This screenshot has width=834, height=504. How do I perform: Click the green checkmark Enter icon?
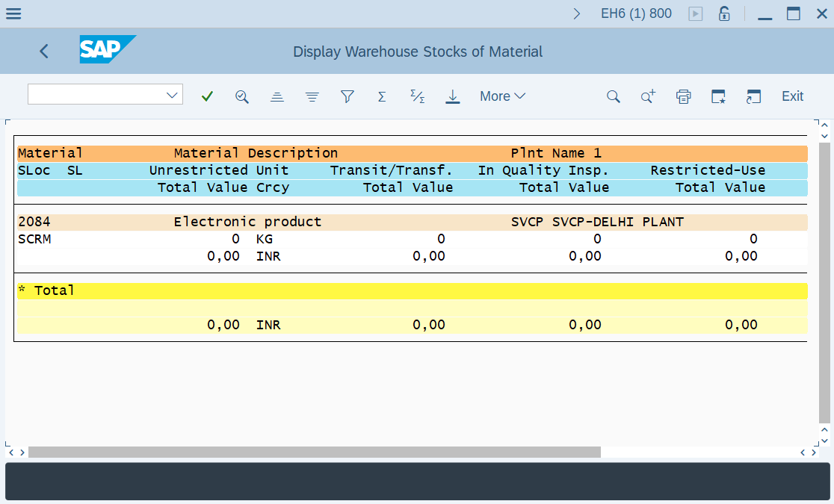pyautogui.click(x=207, y=96)
